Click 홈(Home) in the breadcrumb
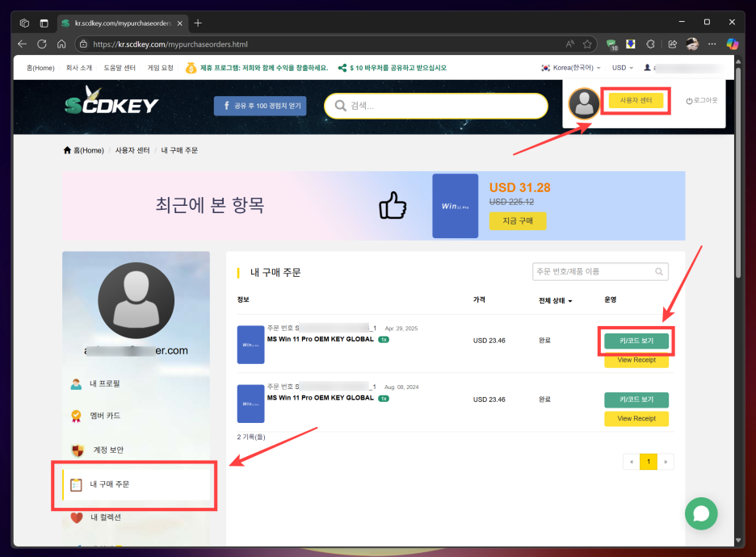This screenshot has width=756, height=557. pyautogui.click(x=83, y=150)
